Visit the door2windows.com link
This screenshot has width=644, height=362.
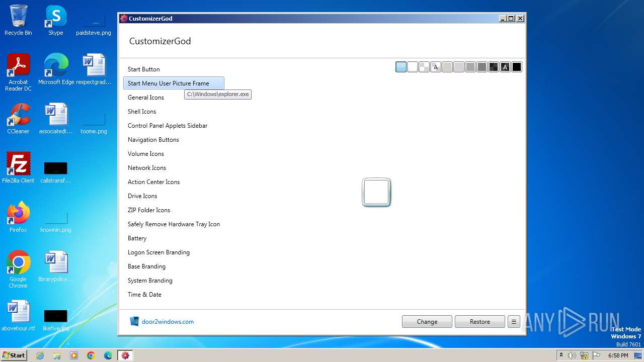coord(168,322)
